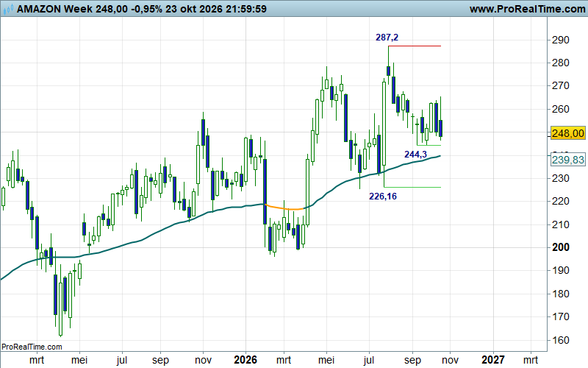Open the www.ProRealTime.com link in header
The width and height of the screenshot is (588, 368).
tap(528, 9)
